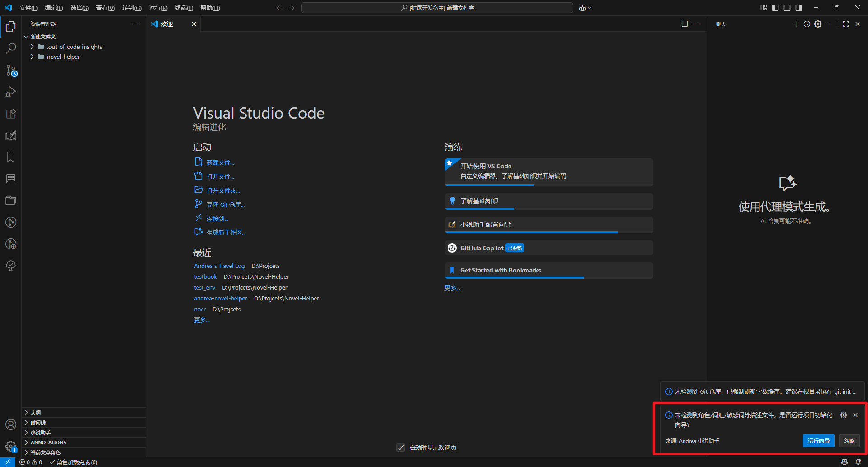Screen dimensions: 868x467
Task: Expand the 时间线 section
Action: pyautogui.click(x=84, y=423)
